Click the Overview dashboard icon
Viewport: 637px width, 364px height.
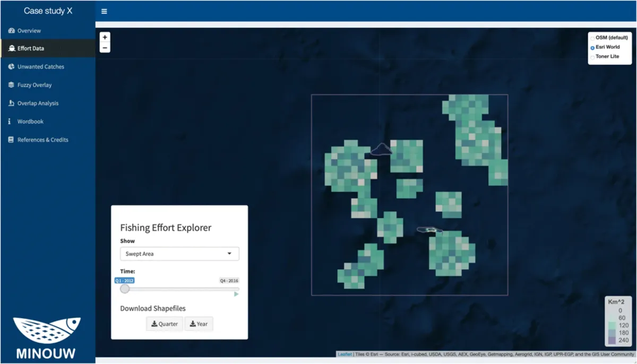click(12, 31)
